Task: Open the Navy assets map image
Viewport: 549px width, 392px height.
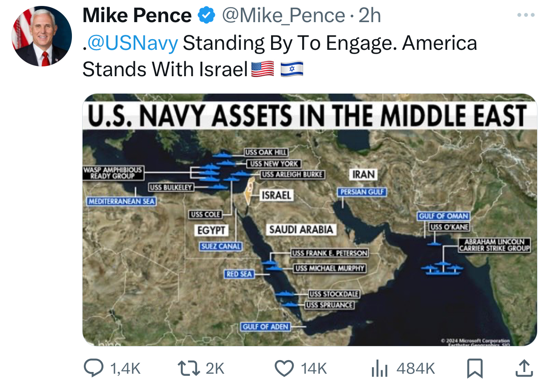Action: (x=309, y=220)
